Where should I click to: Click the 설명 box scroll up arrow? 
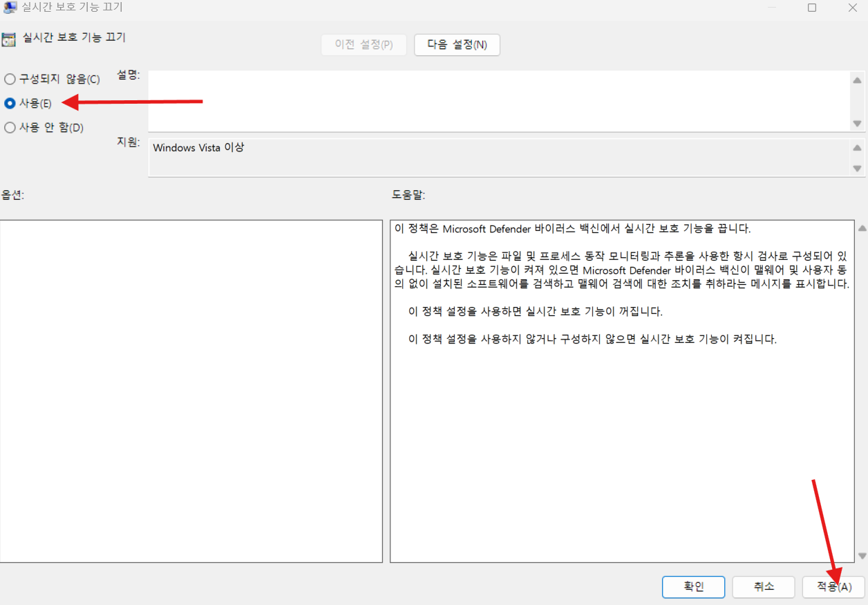pyautogui.click(x=857, y=80)
